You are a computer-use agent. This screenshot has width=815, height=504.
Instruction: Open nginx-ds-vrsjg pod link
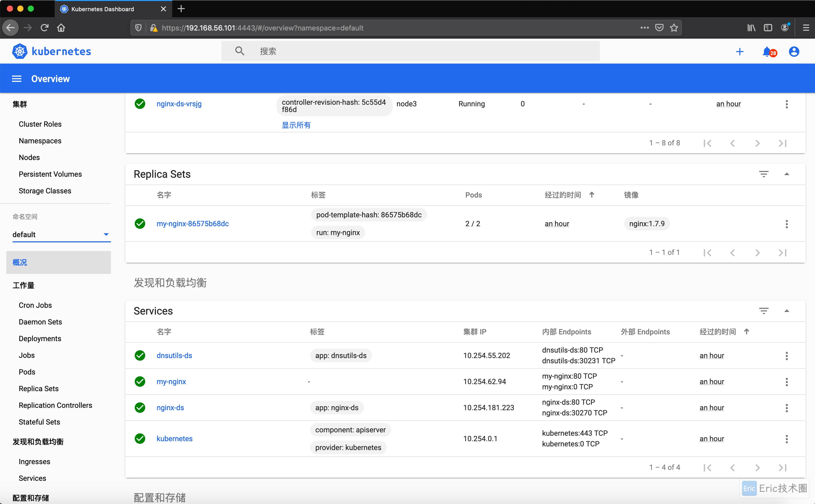(179, 104)
